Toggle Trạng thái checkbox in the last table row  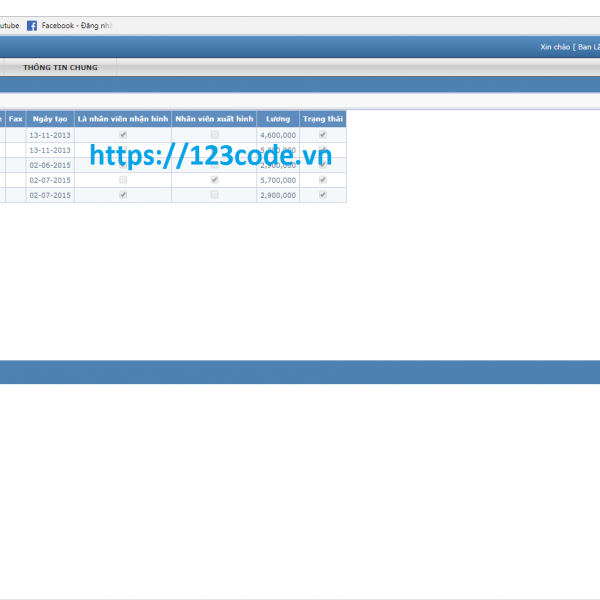click(322, 195)
